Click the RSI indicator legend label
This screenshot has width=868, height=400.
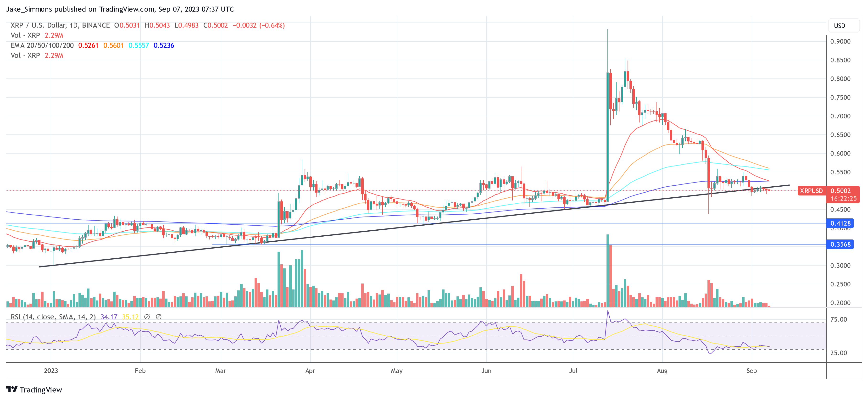click(53, 317)
